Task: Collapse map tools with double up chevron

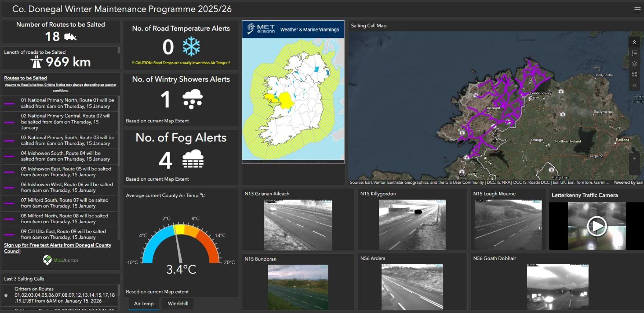Action: point(635,42)
